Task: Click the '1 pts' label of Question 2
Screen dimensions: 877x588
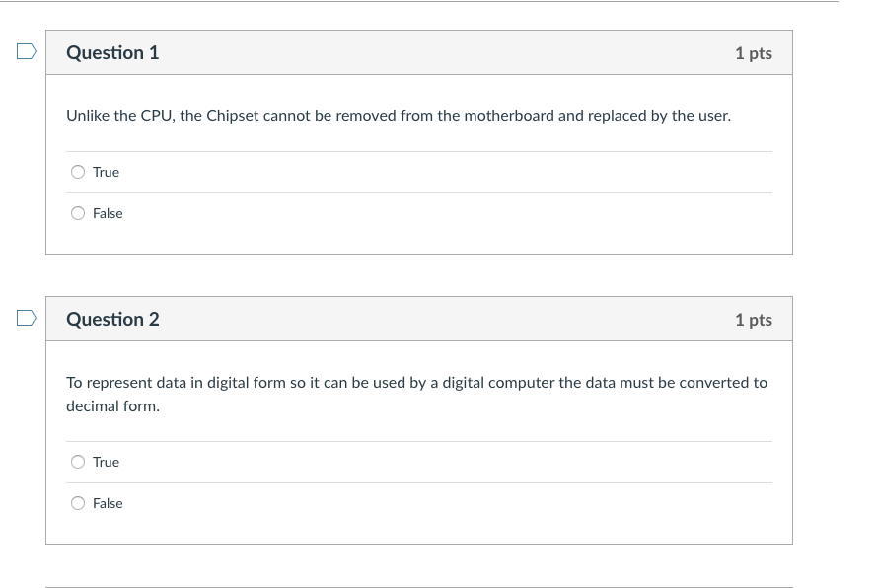Action: pos(753,320)
